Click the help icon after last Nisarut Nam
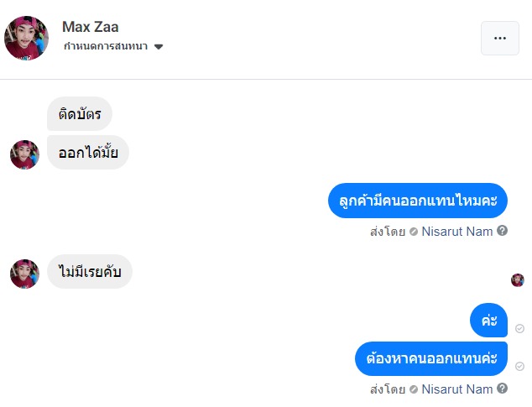 503,389
